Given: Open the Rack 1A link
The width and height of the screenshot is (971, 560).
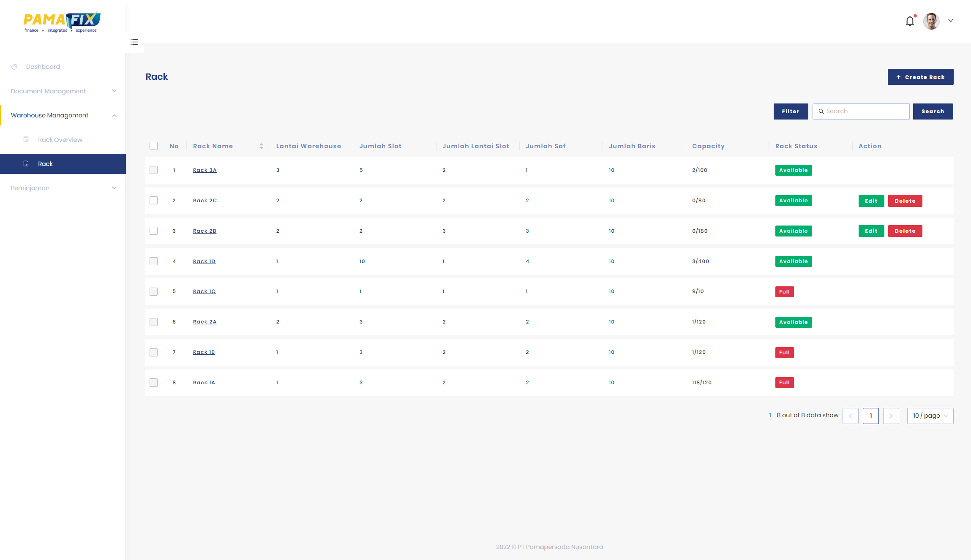Looking at the screenshot, I should pos(204,383).
